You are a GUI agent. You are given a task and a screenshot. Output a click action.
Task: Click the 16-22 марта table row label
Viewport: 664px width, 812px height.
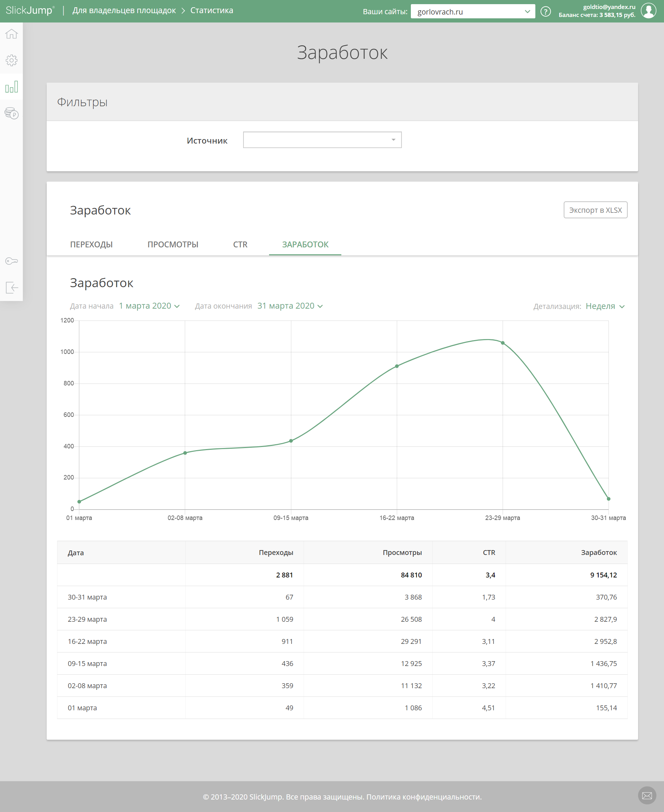point(87,641)
